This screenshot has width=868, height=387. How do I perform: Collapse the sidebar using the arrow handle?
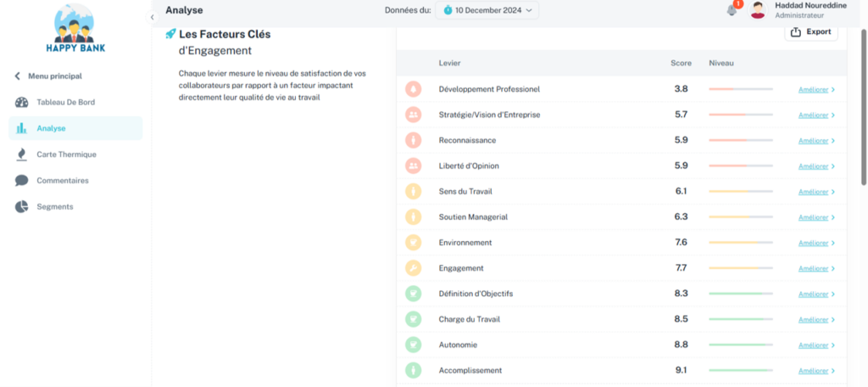pyautogui.click(x=152, y=17)
